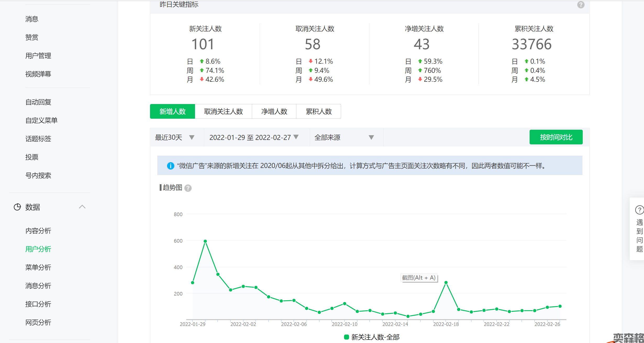Click the 数据 pie chart icon in sidebar
The image size is (644, 343).
(x=17, y=207)
